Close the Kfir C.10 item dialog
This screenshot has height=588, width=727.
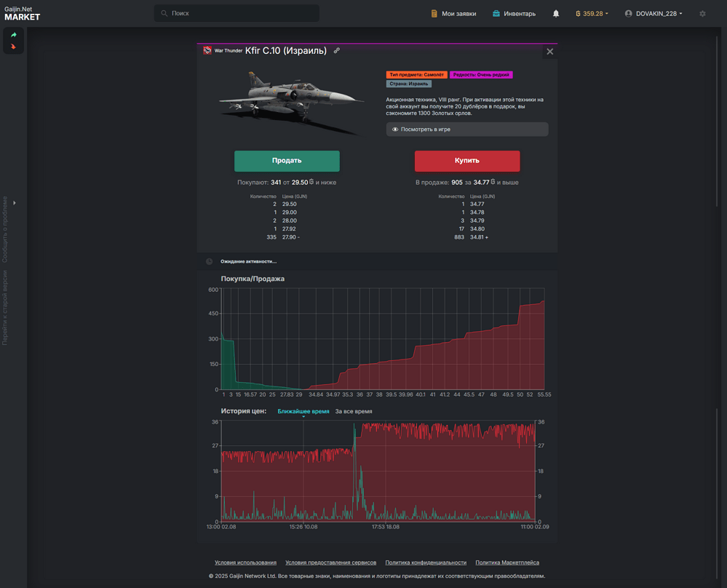coord(550,52)
